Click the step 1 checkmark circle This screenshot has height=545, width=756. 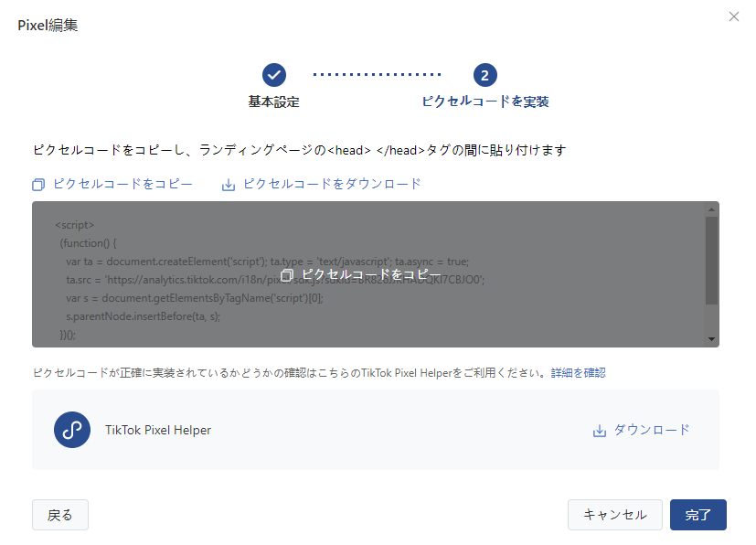pos(273,75)
